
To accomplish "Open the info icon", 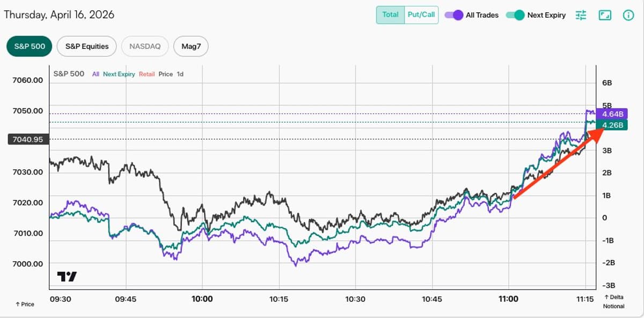I will point(628,15).
